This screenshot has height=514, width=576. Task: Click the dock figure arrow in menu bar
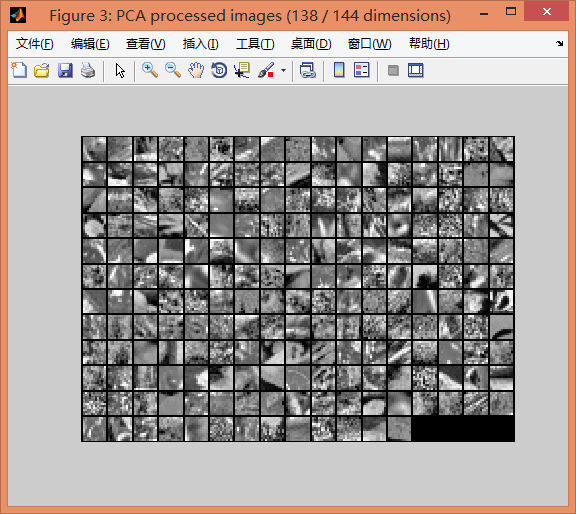click(x=559, y=43)
